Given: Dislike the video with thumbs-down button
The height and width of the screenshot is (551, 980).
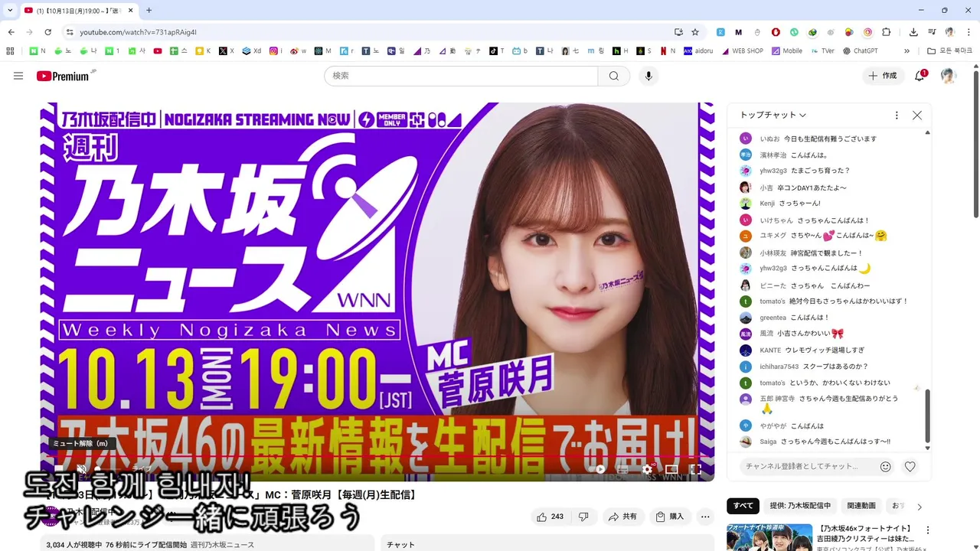Looking at the screenshot, I should pos(583,517).
